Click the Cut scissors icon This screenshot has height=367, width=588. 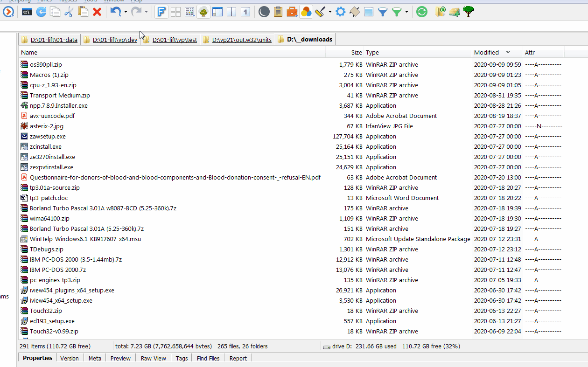pos(69,11)
